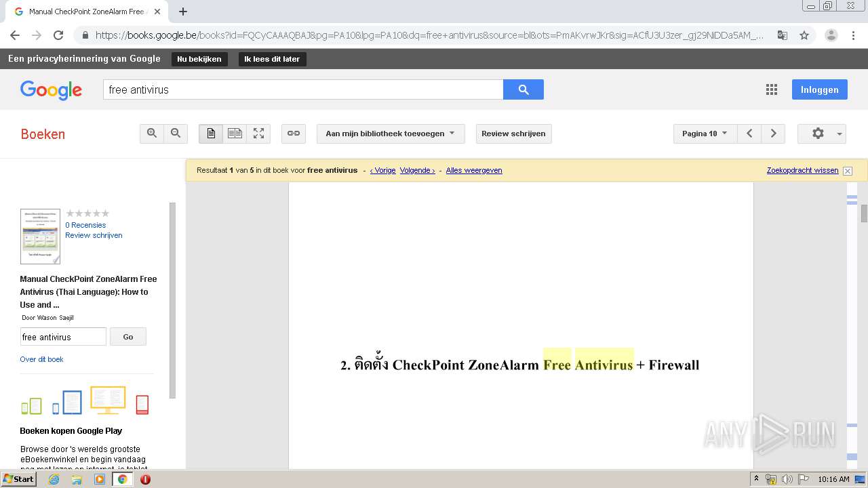Select two-page view mode
This screenshot has width=868, height=488.
(x=235, y=134)
